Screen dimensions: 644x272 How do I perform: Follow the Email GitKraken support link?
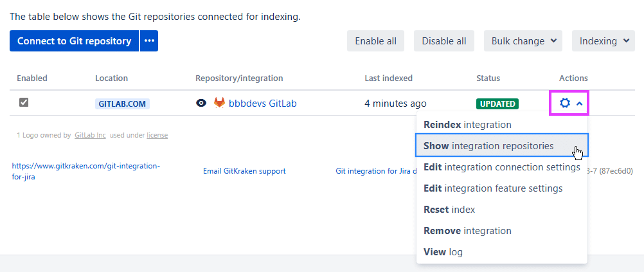pyautogui.click(x=244, y=171)
